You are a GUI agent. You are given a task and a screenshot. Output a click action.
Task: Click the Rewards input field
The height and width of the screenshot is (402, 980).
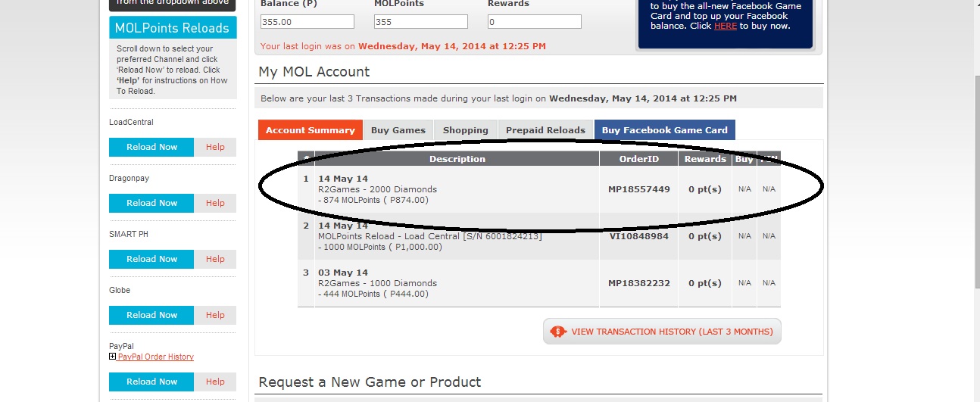coord(535,22)
